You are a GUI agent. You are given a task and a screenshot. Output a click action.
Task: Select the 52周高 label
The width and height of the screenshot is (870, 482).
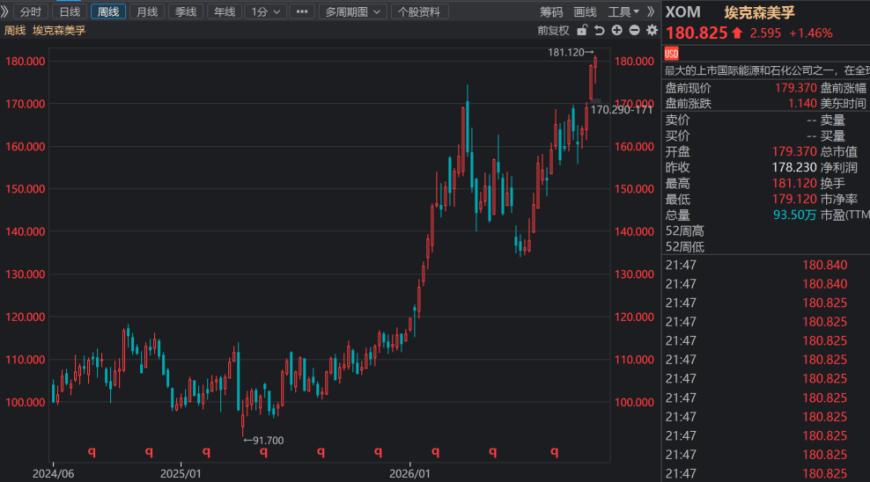(685, 231)
